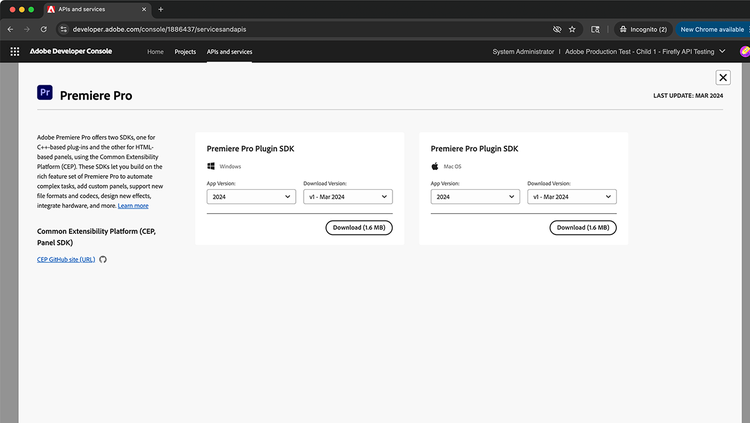The image size is (750, 423).
Task: Download the Windows Plugin SDK
Action: (x=359, y=228)
